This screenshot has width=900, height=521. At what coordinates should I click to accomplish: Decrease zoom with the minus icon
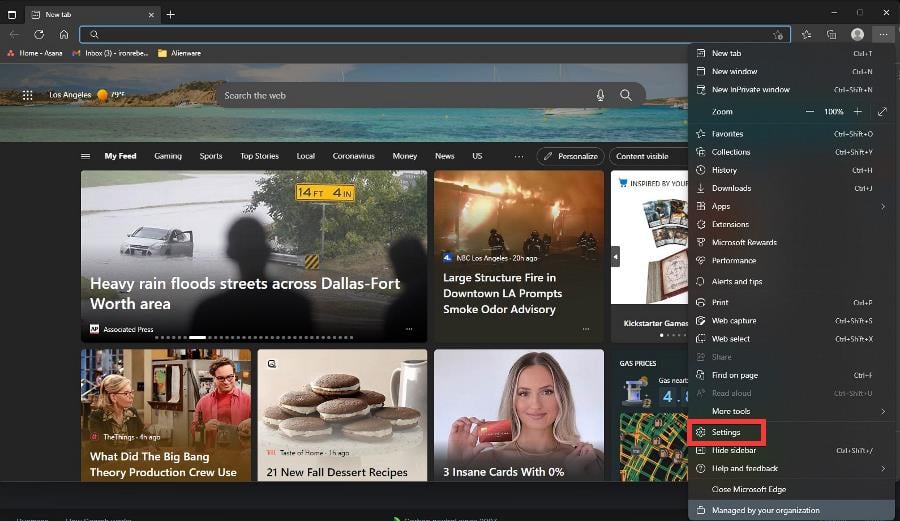[809, 111]
